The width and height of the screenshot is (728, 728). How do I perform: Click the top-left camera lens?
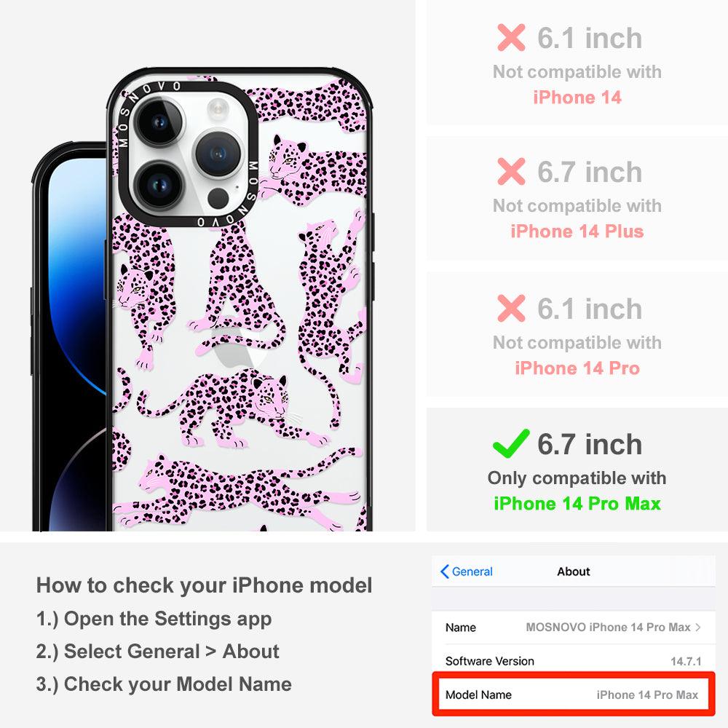[159, 122]
